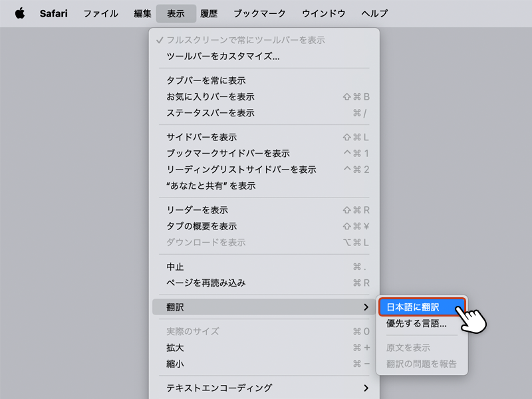Click ページを再読み込み to reload
Viewport: 532px width, 399px height.
[x=206, y=283]
